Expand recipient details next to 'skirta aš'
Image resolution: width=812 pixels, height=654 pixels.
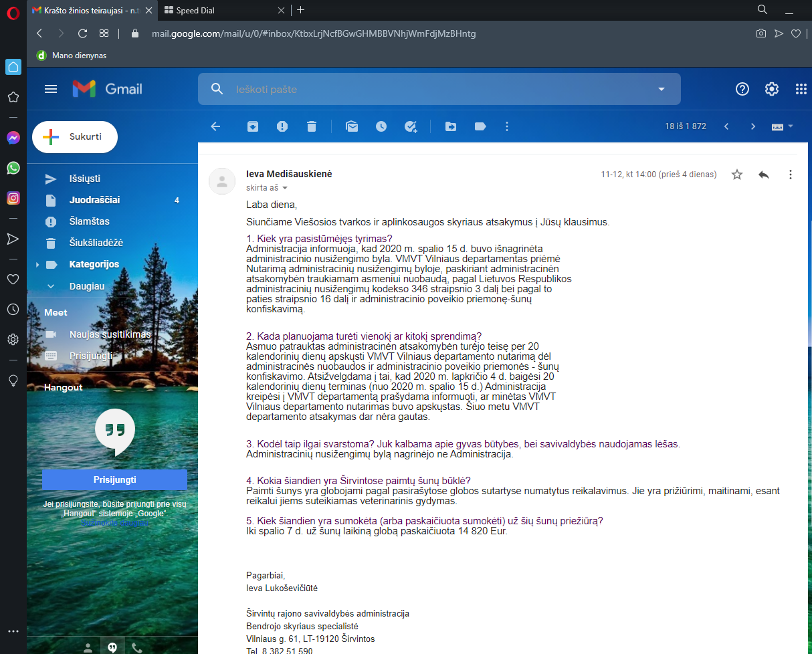pos(285,189)
